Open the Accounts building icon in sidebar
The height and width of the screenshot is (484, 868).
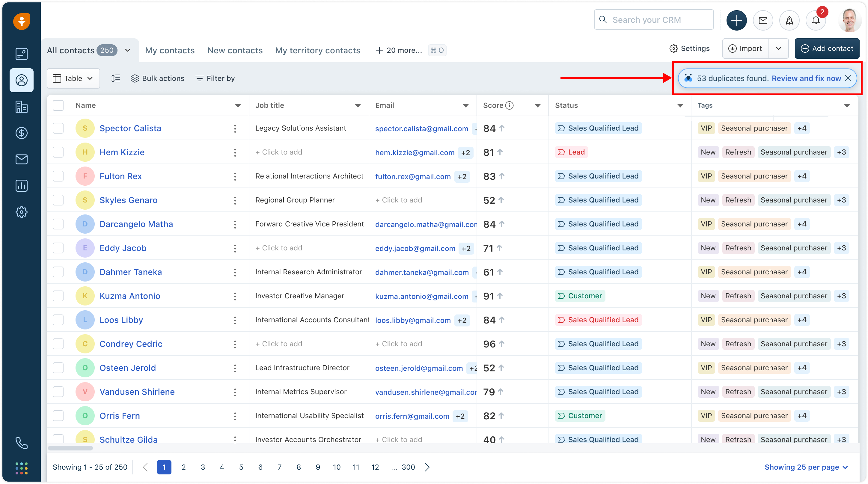pyautogui.click(x=22, y=107)
